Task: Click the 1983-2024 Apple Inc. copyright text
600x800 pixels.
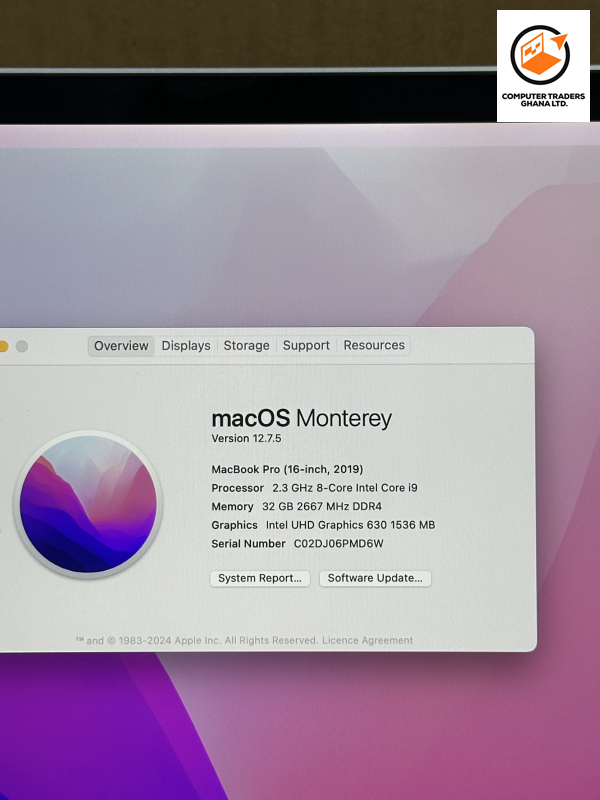Action: [x=196, y=641]
